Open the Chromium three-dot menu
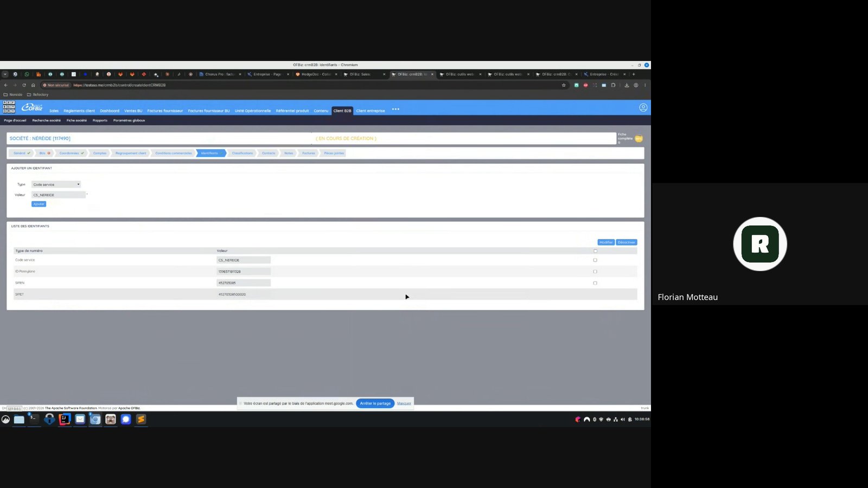The width and height of the screenshot is (868, 488). (x=645, y=85)
